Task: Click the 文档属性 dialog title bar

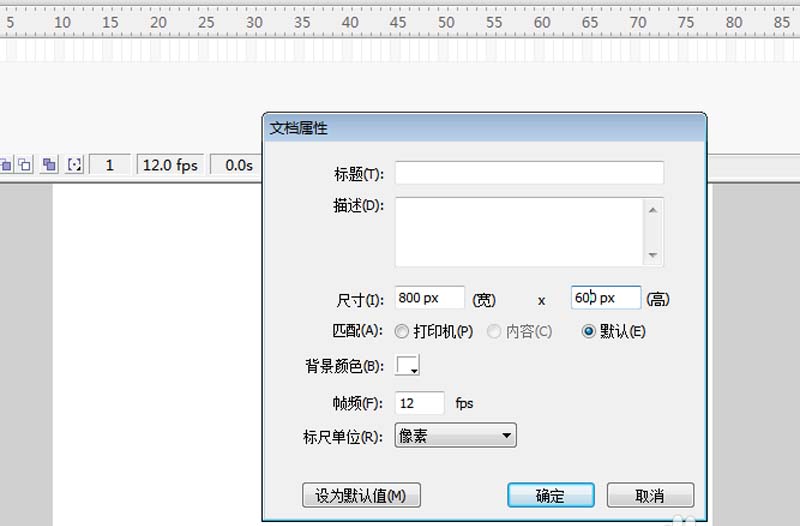Action: [x=484, y=128]
